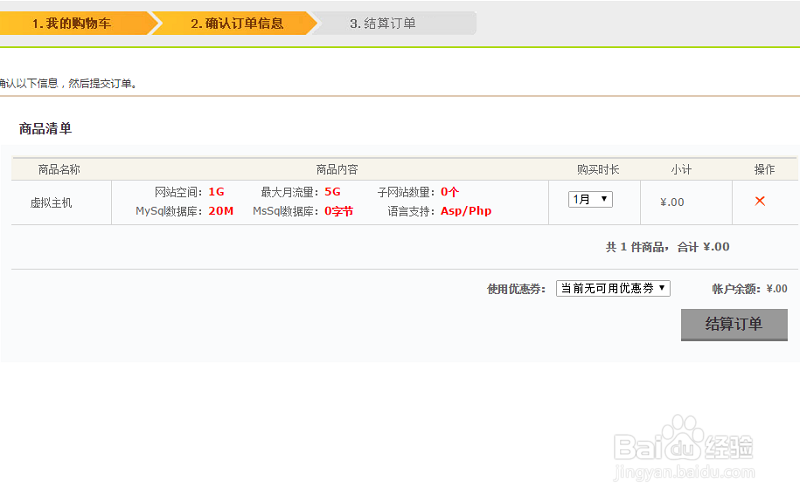Click the 操作 column header
The width and height of the screenshot is (800, 500).
tap(764, 169)
